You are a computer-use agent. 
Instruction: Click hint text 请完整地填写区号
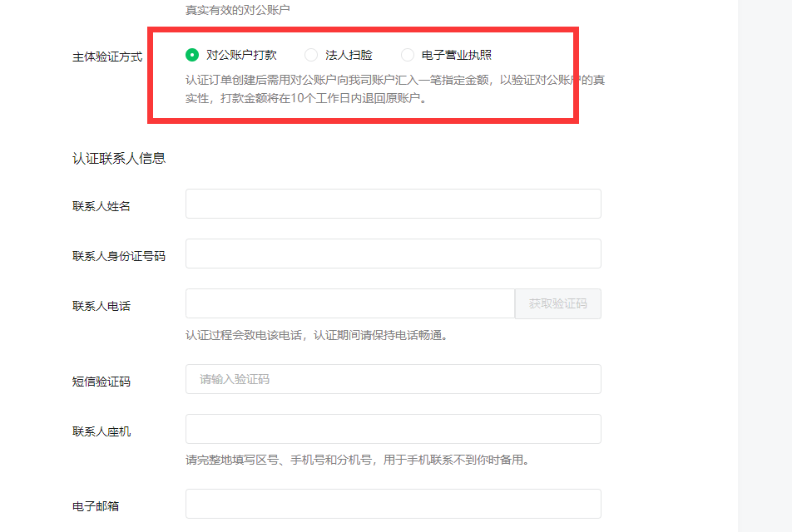point(358,460)
